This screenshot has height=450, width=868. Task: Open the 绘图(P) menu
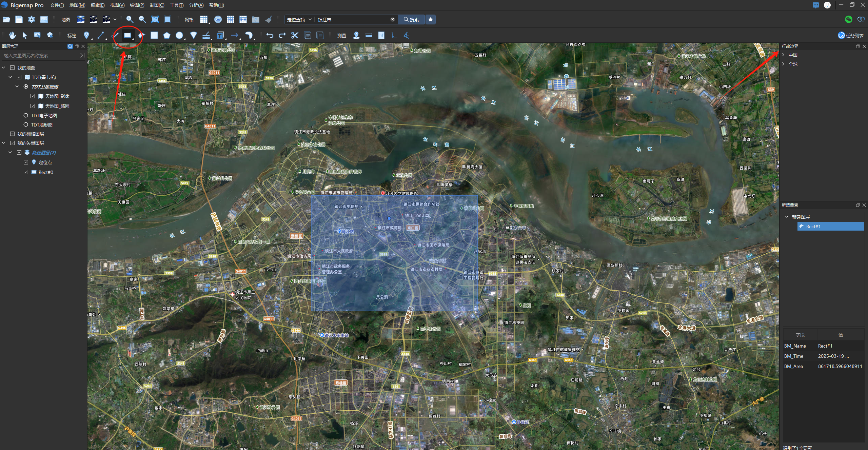click(137, 5)
